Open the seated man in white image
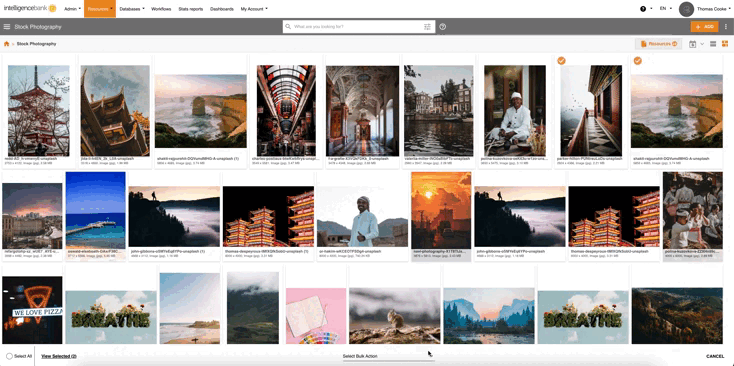The width and height of the screenshot is (734, 366). pyautogui.click(x=515, y=110)
